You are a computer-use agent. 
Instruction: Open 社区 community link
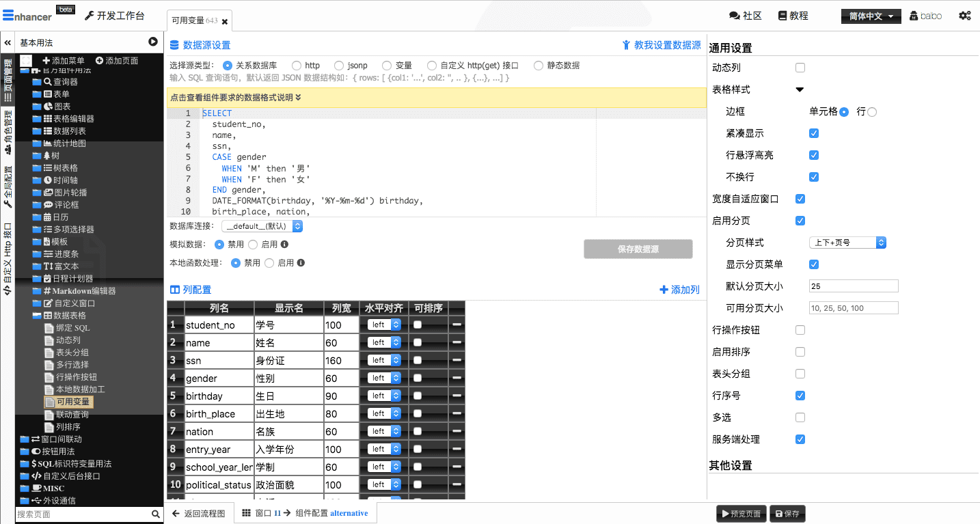(x=745, y=16)
